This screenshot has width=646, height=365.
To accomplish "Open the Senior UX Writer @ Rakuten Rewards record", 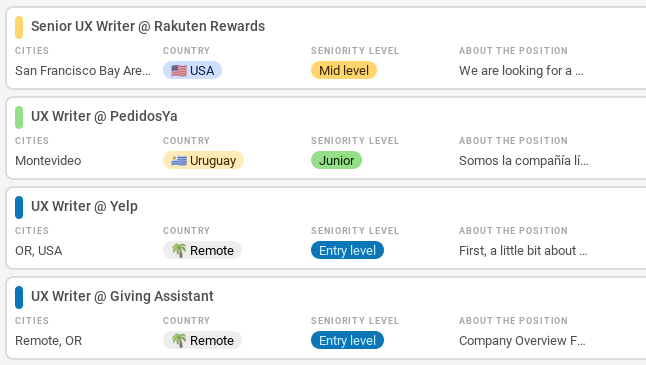I will [x=148, y=26].
